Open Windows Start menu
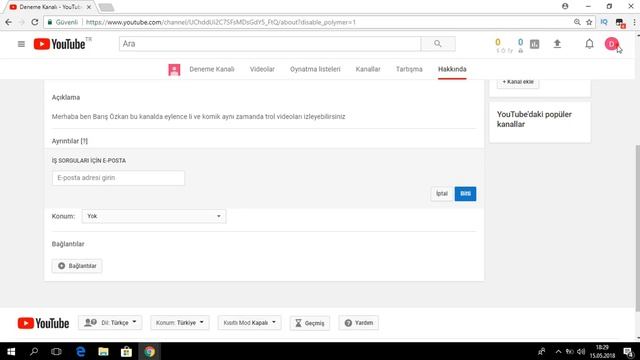 point(11,351)
